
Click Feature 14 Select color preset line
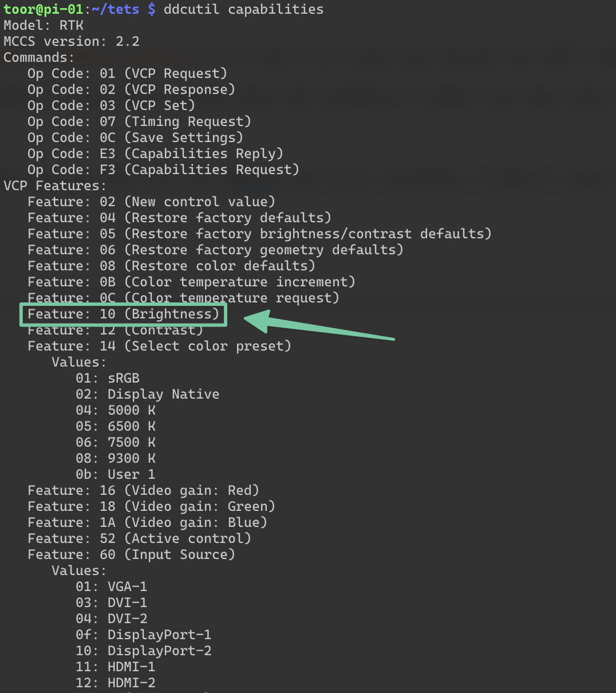pyautogui.click(x=159, y=346)
